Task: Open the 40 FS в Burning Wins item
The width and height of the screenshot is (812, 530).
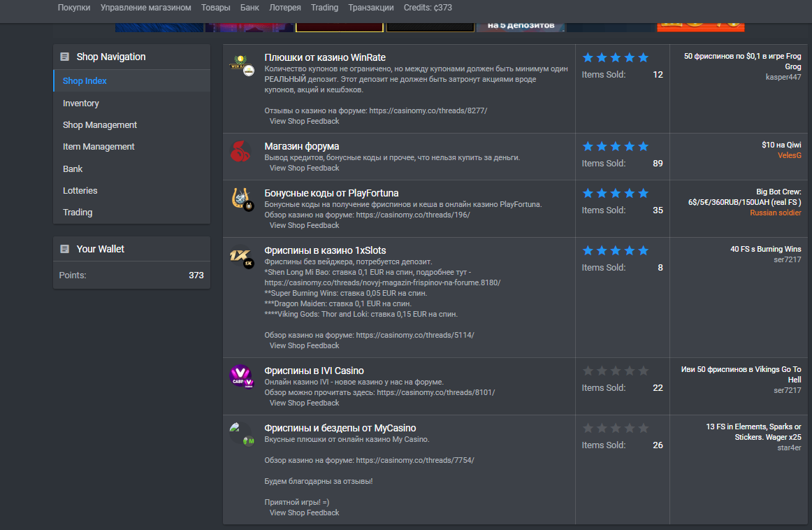Action: [x=765, y=249]
